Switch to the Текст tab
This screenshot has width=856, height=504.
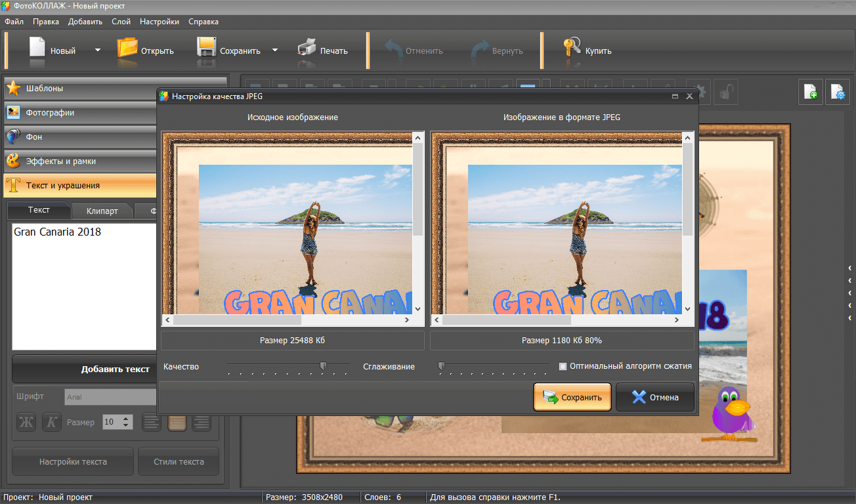click(x=39, y=210)
